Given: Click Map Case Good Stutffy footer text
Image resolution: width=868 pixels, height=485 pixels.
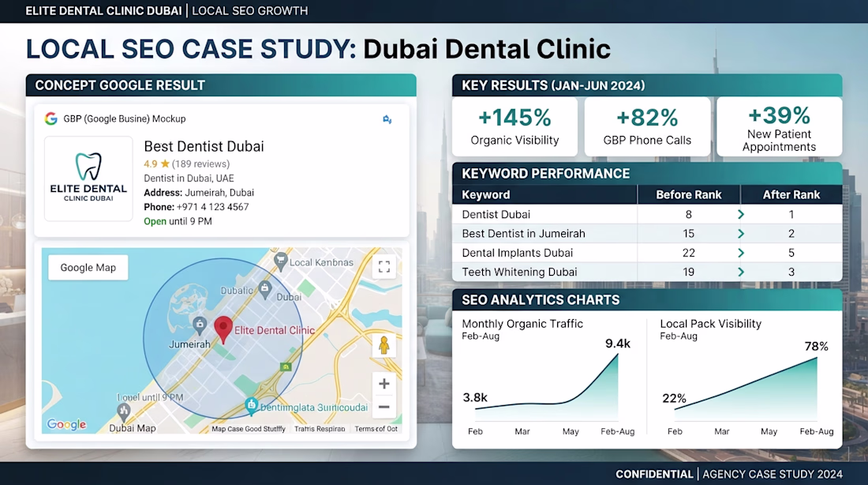Looking at the screenshot, I should point(249,428).
